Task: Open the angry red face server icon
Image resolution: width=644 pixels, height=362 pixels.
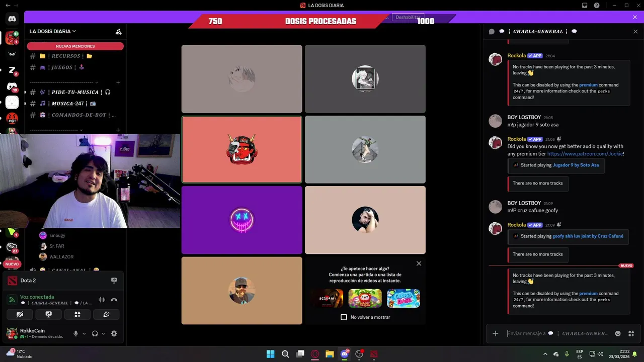Action: coord(12,119)
